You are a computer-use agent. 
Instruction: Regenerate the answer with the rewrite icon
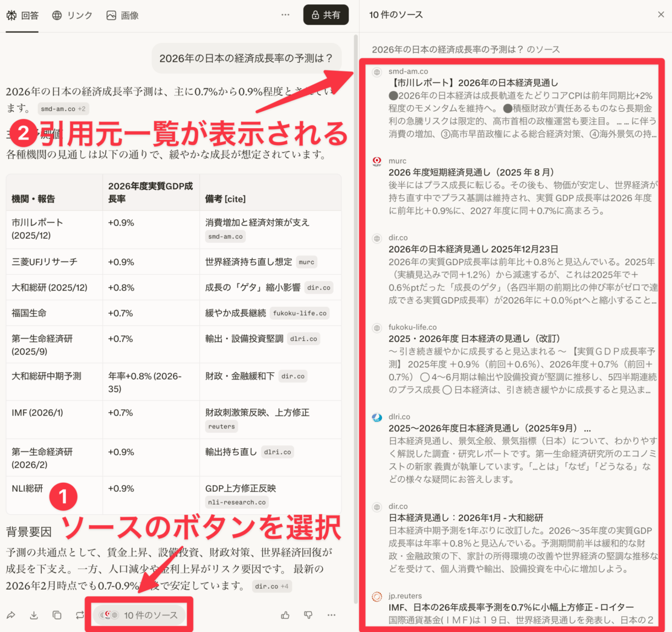click(x=78, y=614)
